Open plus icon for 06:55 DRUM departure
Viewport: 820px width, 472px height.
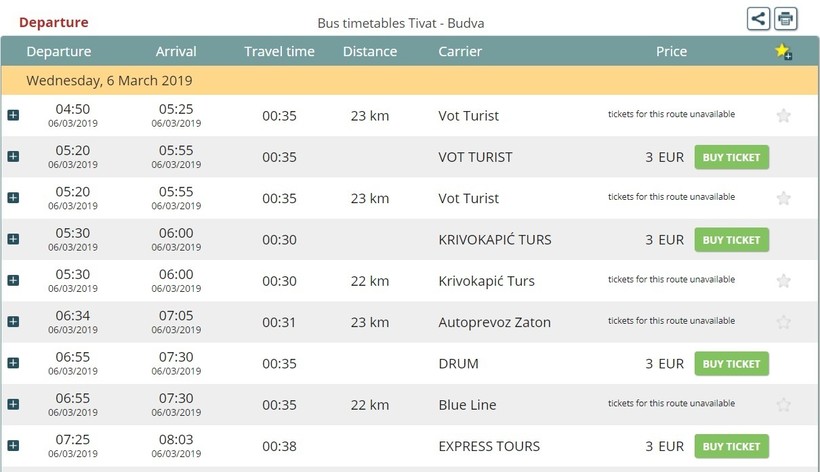[14, 363]
